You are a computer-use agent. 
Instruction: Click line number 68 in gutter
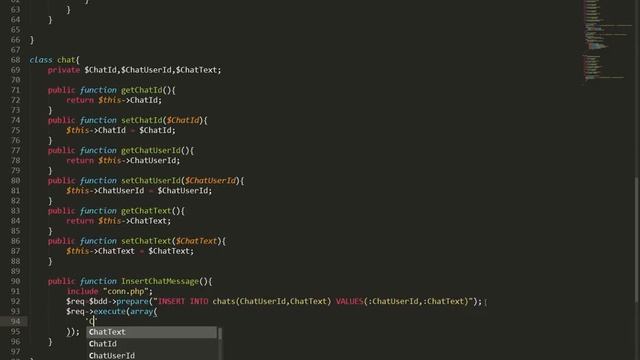click(15, 60)
